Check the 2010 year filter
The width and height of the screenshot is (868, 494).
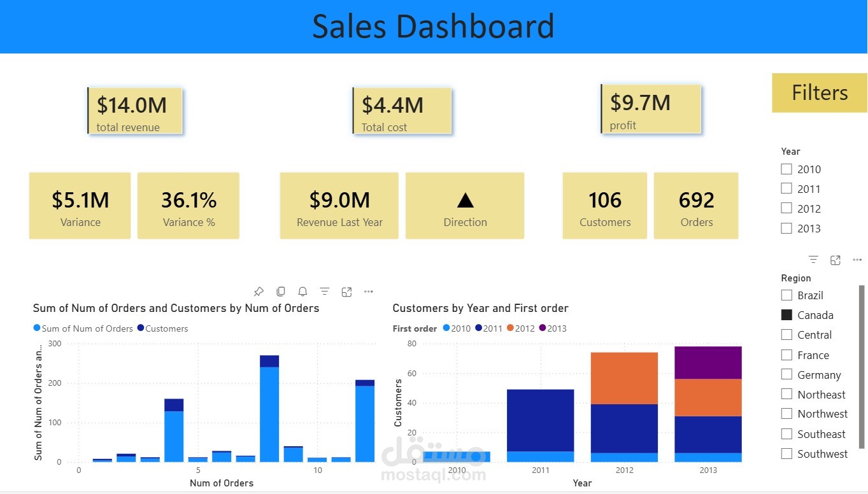click(786, 169)
